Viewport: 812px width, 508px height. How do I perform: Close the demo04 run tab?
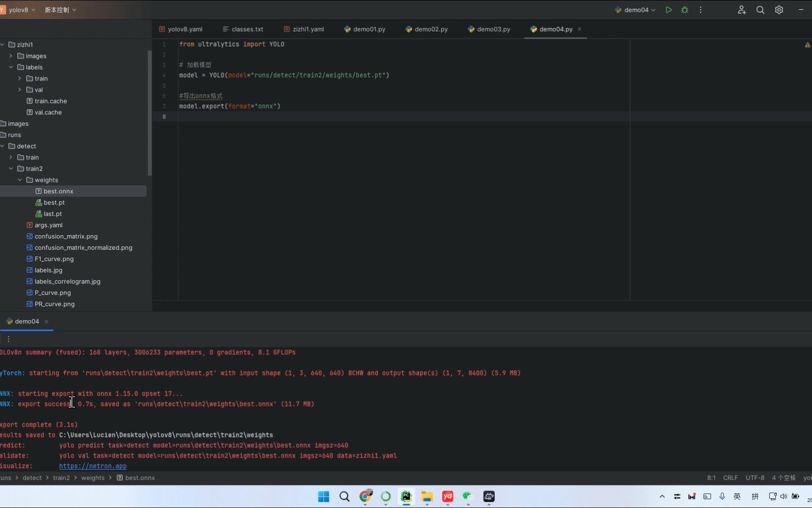pos(47,322)
